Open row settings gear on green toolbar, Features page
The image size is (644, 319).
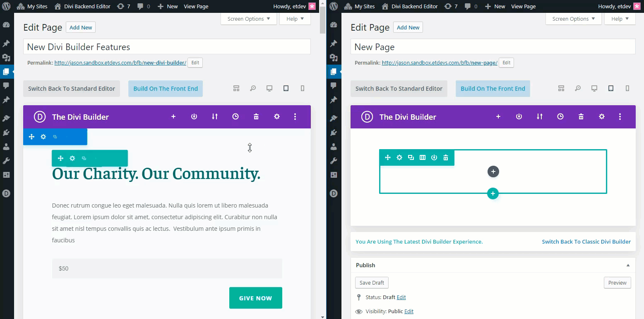(x=72, y=158)
